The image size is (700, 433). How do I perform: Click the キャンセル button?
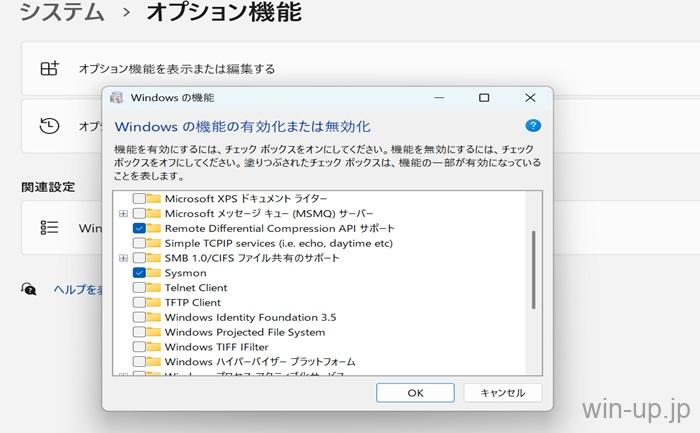(502, 393)
